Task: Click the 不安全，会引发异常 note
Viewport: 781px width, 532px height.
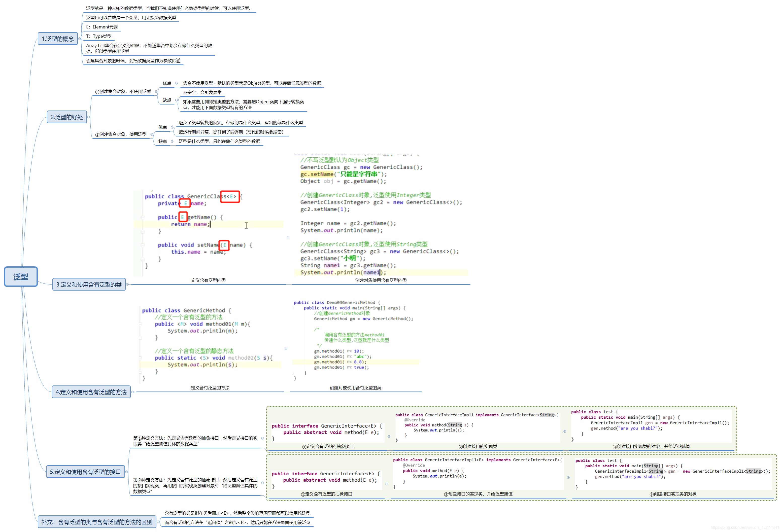Action: (202, 92)
